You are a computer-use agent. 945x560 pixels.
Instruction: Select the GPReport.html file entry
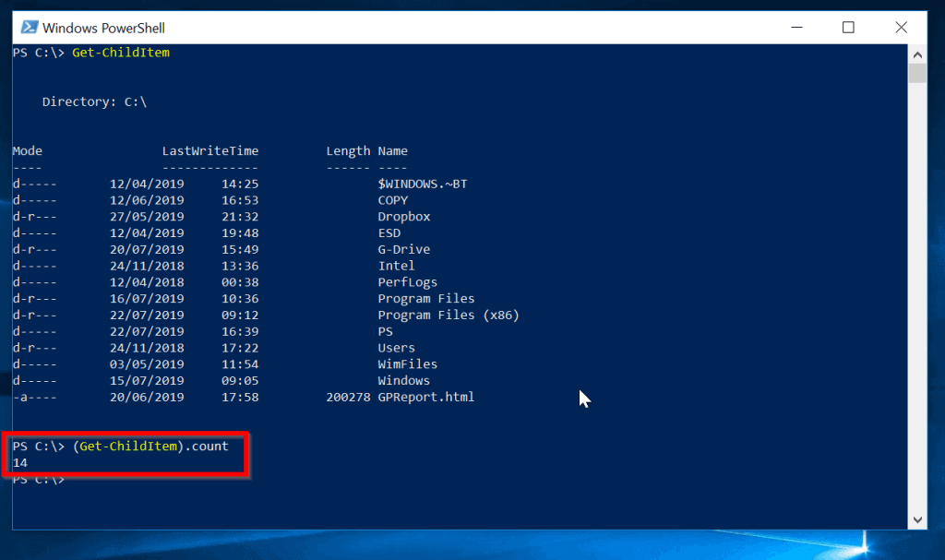427,397
